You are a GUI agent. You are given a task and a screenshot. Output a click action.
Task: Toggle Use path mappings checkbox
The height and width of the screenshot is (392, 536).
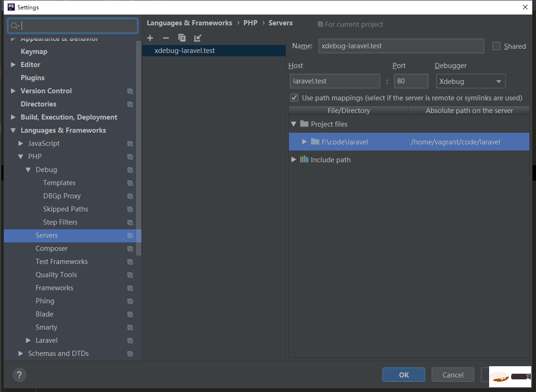(x=294, y=98)
